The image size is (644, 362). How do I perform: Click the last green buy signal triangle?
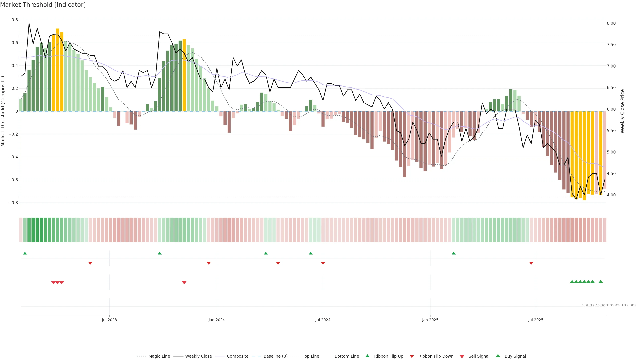coord(601,282)
